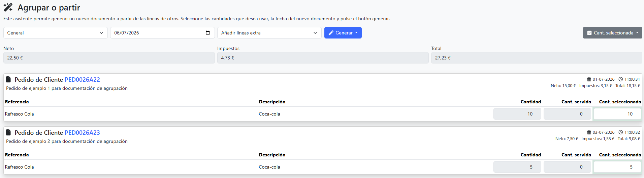Click the document icon next to PED0026A22
This screenshot has height=178, width=644.
tap(8, 79)
